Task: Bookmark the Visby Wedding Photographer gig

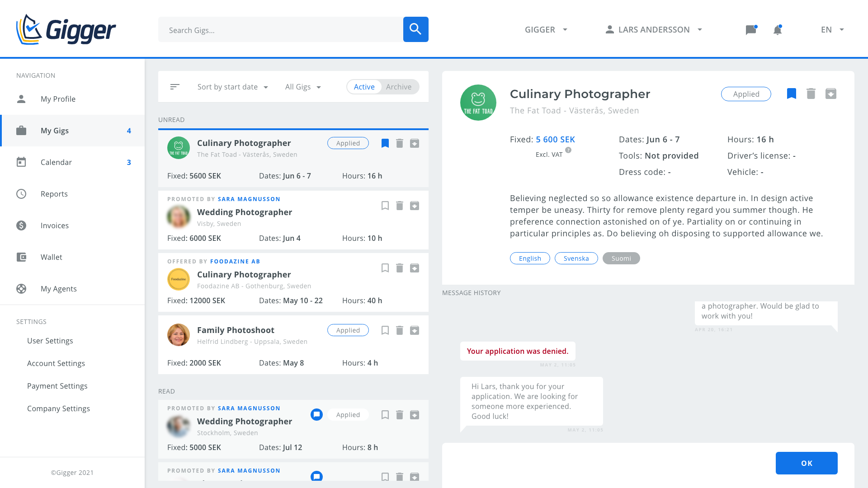Action: [385, 206]
